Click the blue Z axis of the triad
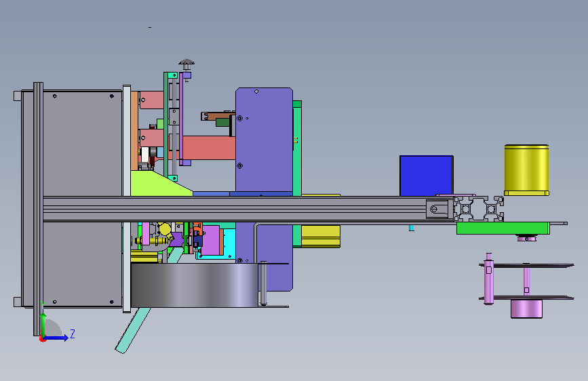Screen dimensions: 588x381 (x=57, y=338)
